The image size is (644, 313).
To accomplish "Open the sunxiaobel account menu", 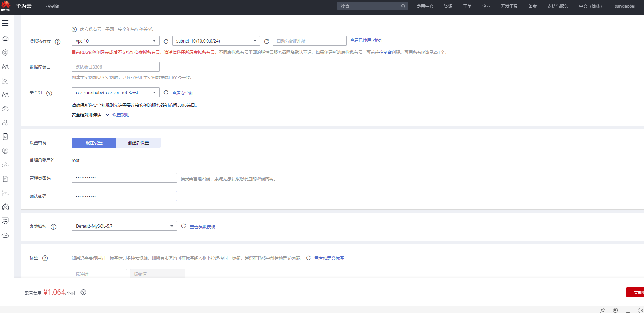I will click(625, 6).
